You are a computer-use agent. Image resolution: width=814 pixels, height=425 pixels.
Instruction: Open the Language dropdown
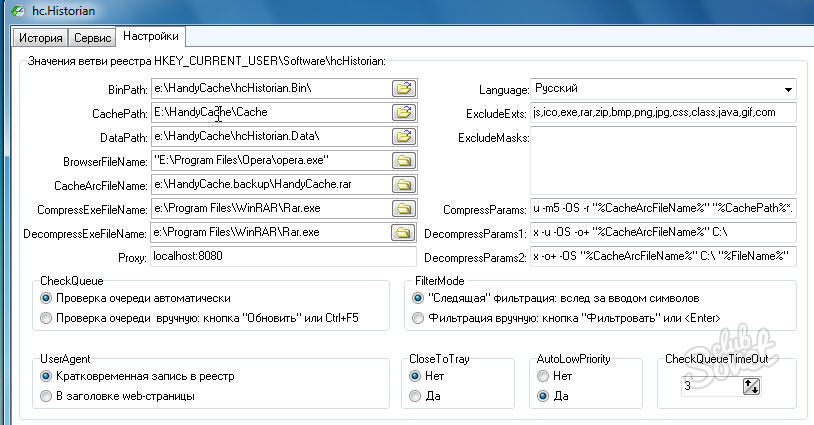(x=788, y=88)
